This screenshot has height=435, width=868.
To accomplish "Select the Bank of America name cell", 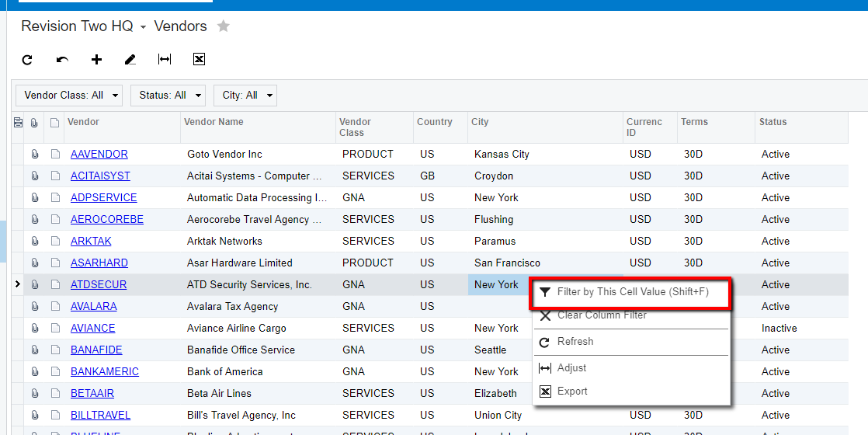I will [x=259, y=372].
